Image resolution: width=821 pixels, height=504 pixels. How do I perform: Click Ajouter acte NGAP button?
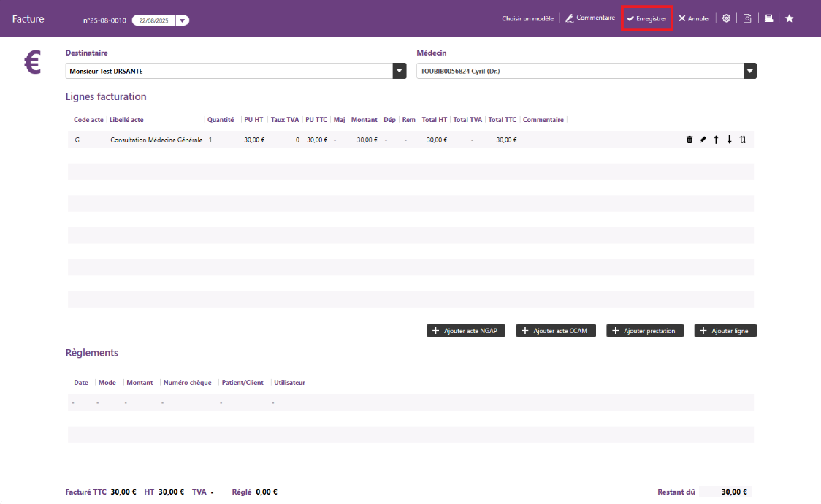(465, 331)
